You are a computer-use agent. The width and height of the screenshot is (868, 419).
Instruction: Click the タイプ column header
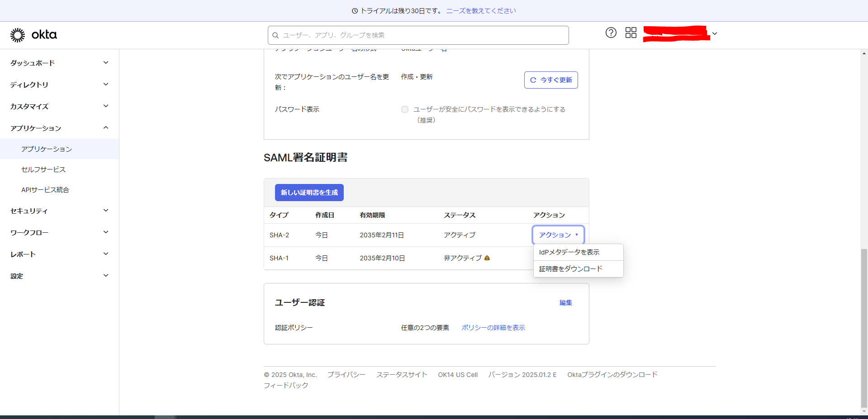point(279,215)
